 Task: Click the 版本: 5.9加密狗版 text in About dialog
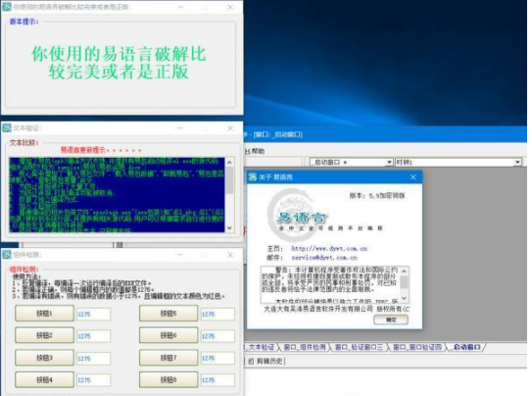(377, 195)
